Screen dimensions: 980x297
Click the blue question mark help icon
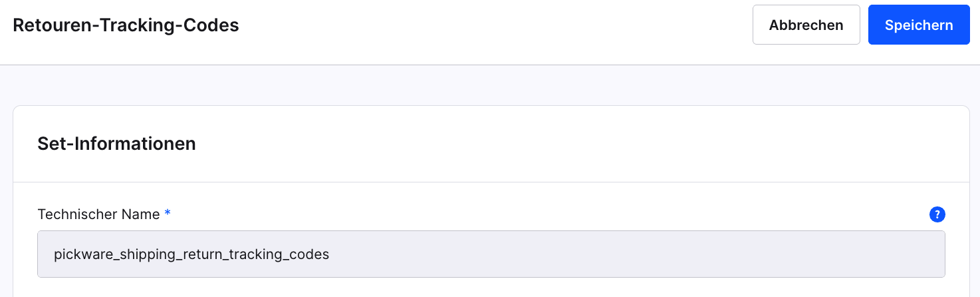pos(937,214)
